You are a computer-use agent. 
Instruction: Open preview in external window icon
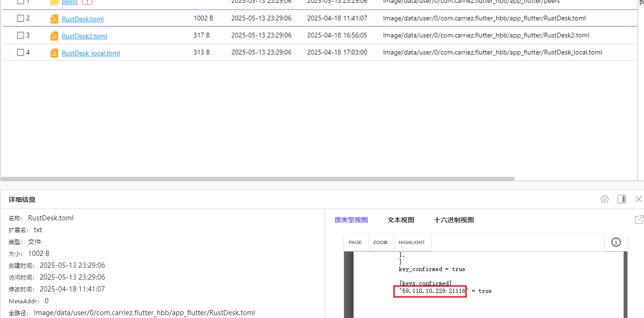click(639, 219)
